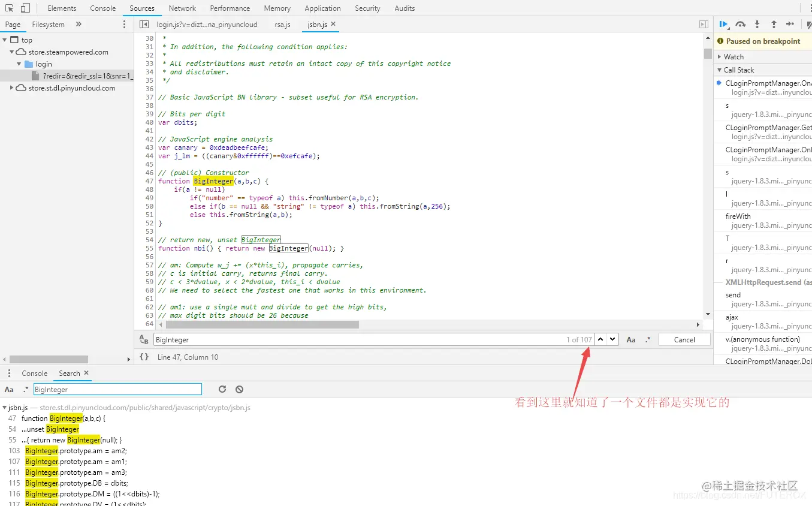This screenshot has height=506, width=812.
Task: Open the drawer three-dot menu
Action: (10, 373)
